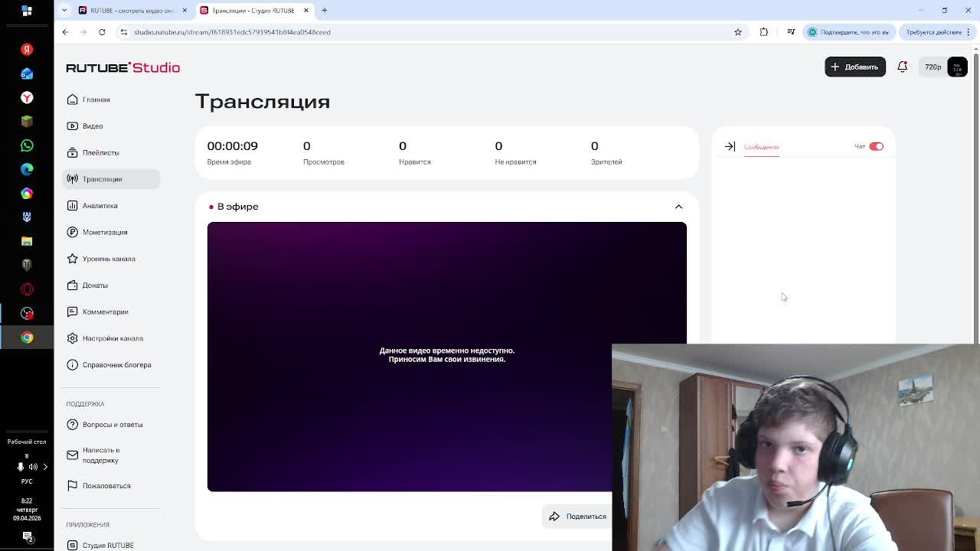Open the taskbar clock and date
This screenshot has width=980, height=551.
tap(27, 509)
